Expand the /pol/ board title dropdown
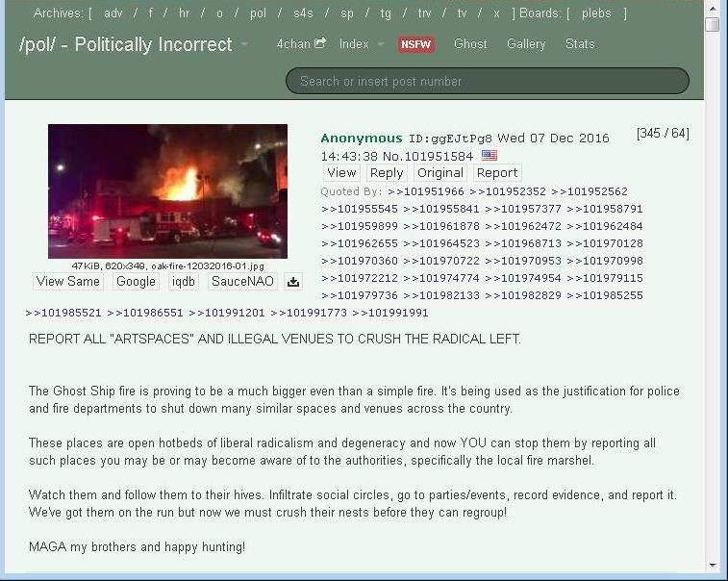This screenshot has width=728, height=581. click(244, 45)
